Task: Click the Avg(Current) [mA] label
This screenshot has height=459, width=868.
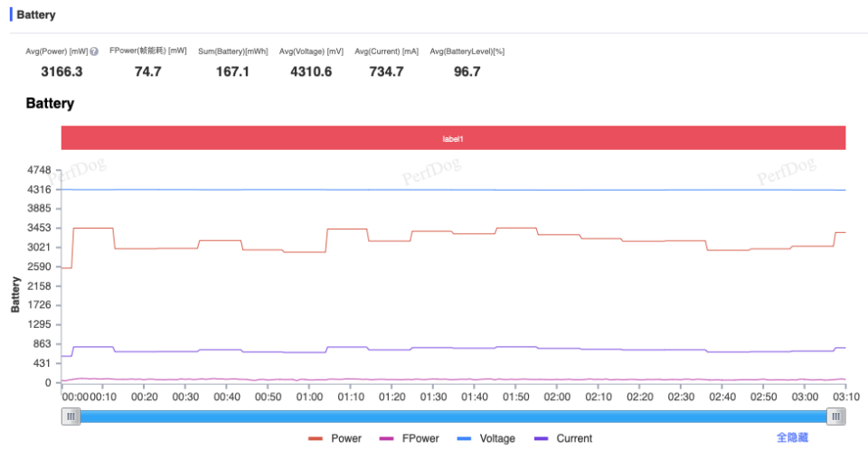Action: [x=386, y=52]
